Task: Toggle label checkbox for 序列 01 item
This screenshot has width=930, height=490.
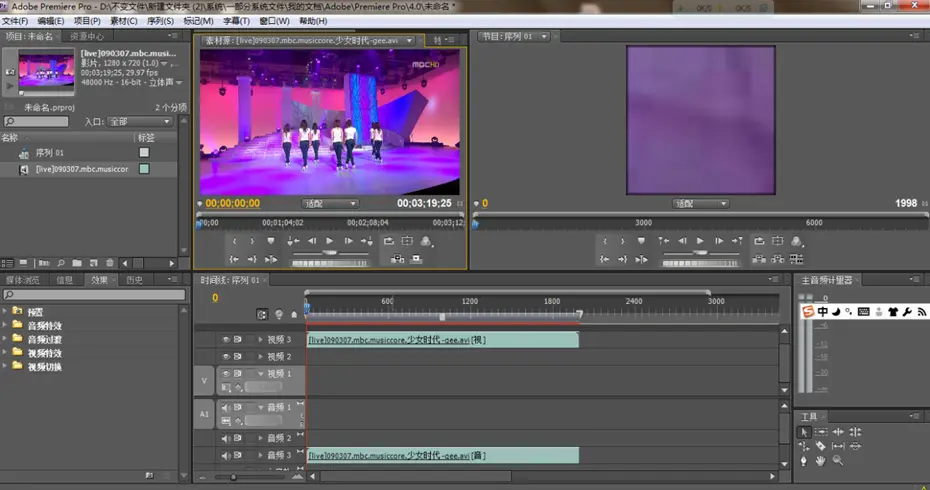Action: click(x=144, y=152)
